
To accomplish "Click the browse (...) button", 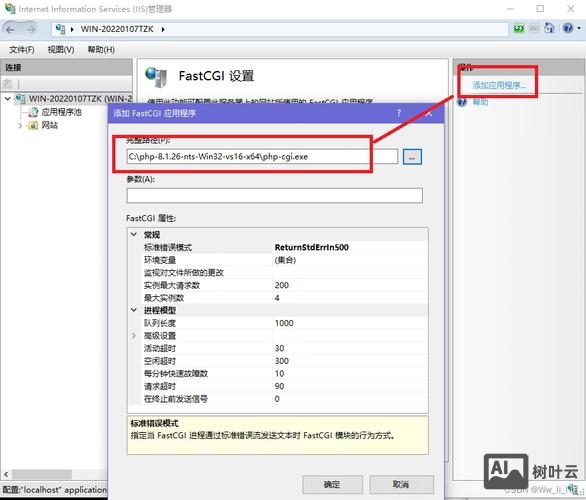I will tap(412, 157).
